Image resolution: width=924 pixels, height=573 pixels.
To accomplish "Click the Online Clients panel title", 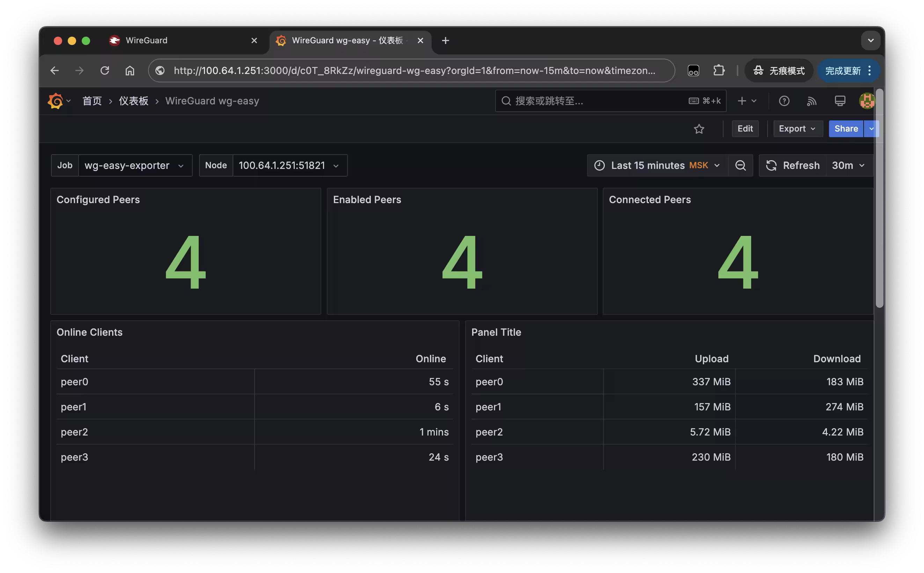I will coord(89,332).
